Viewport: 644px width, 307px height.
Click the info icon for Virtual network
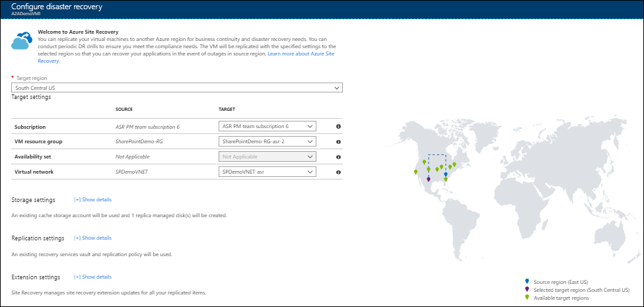[x=338, y=172]
